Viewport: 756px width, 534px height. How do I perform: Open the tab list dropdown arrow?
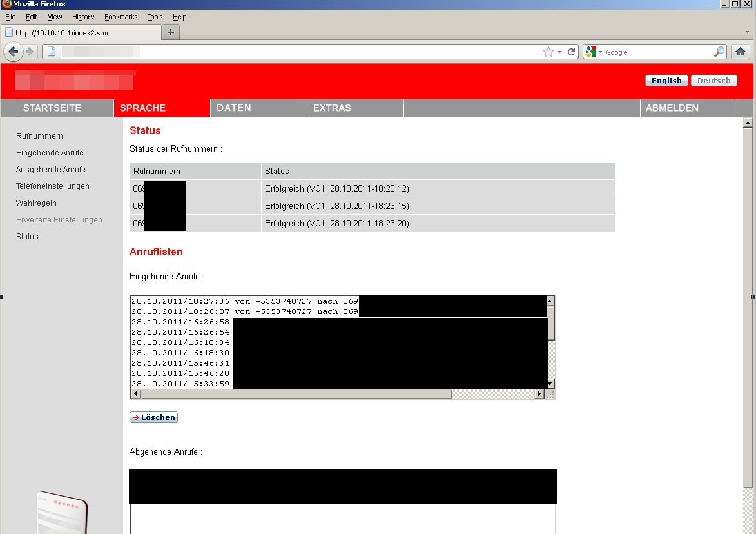point(746,32)
